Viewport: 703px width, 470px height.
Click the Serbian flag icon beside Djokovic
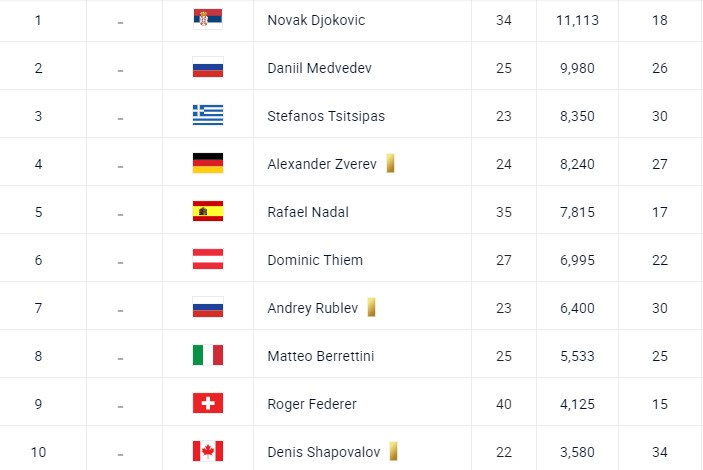[x=208, y=20]
